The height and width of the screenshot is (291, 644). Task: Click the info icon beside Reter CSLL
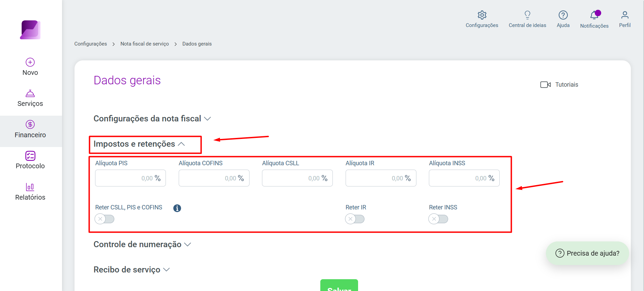click(x=177, y=208)
